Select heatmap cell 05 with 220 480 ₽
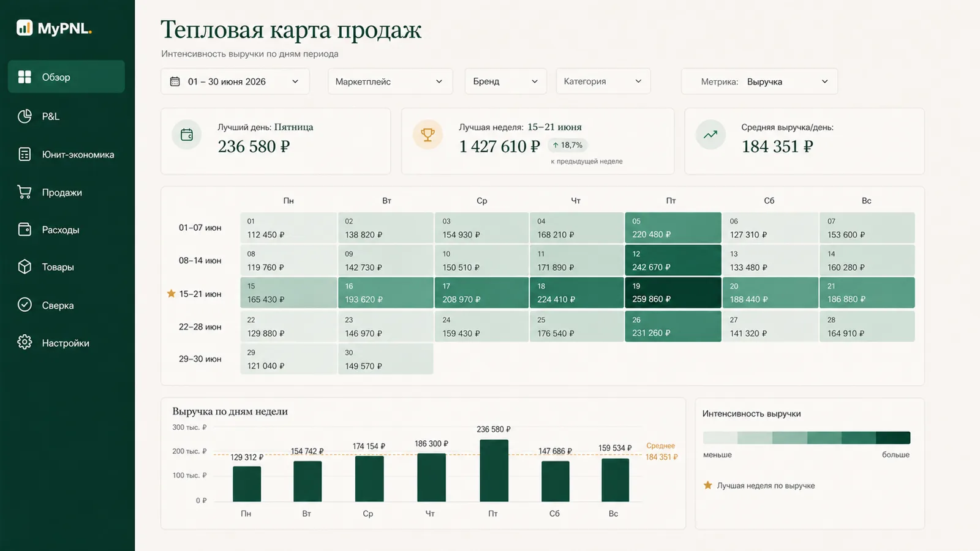This screenshot has width=980, height=551. [x=673, y=228]
